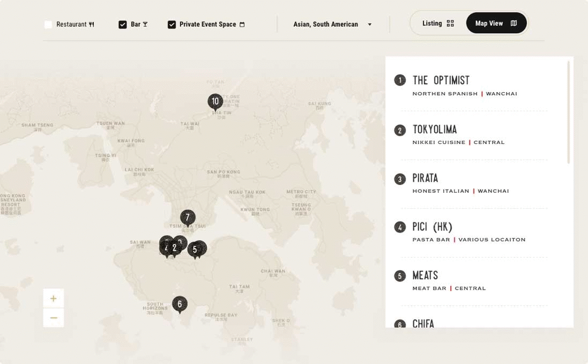
Task: Click number 5 badge beside Meats
Action: pyautogui.click(x=400, y=276)
